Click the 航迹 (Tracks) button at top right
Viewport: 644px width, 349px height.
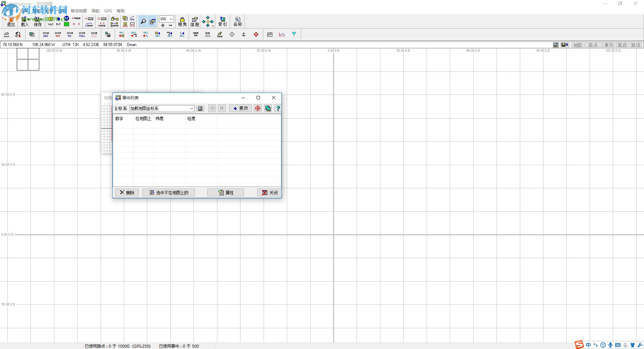point(623,45)
